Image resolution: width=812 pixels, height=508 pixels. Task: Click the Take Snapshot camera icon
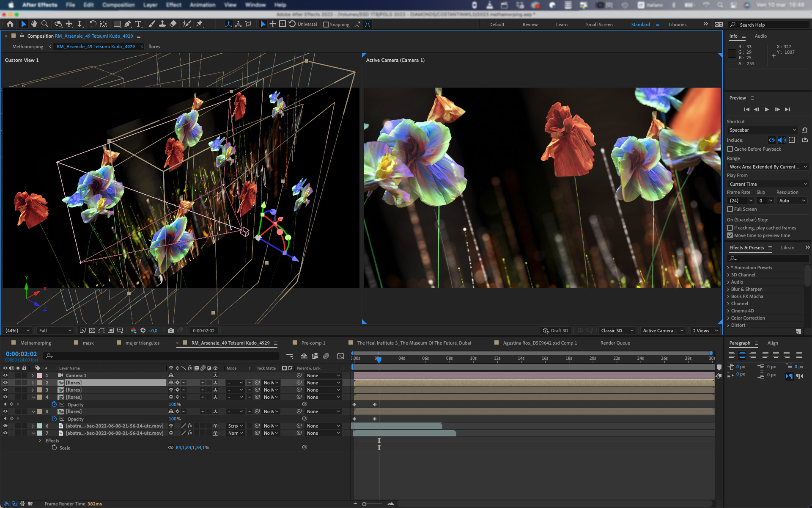171,331
